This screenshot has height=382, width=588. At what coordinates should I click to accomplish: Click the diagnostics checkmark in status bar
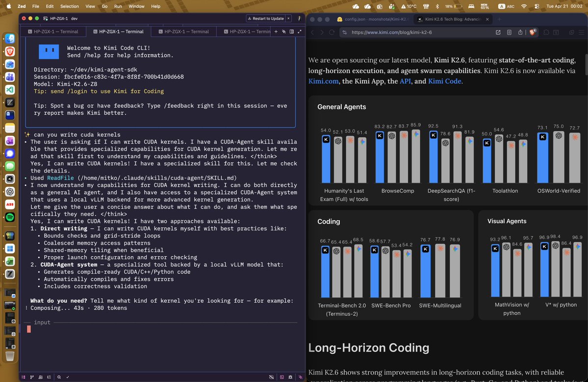(x=68, y=377)
